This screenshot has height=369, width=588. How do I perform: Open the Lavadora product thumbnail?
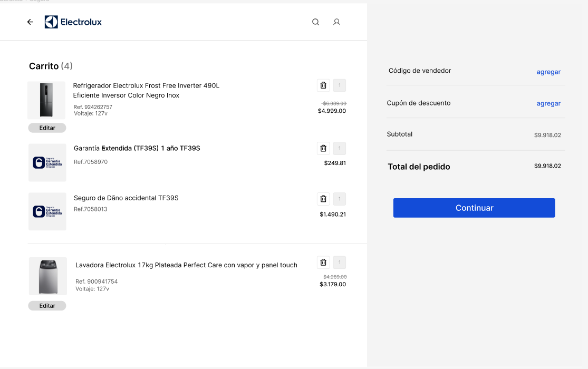point(46,276)
